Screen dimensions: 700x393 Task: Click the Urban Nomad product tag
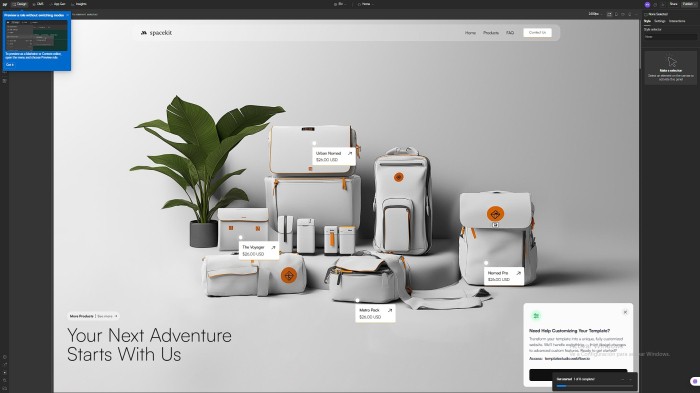[334, 156]
